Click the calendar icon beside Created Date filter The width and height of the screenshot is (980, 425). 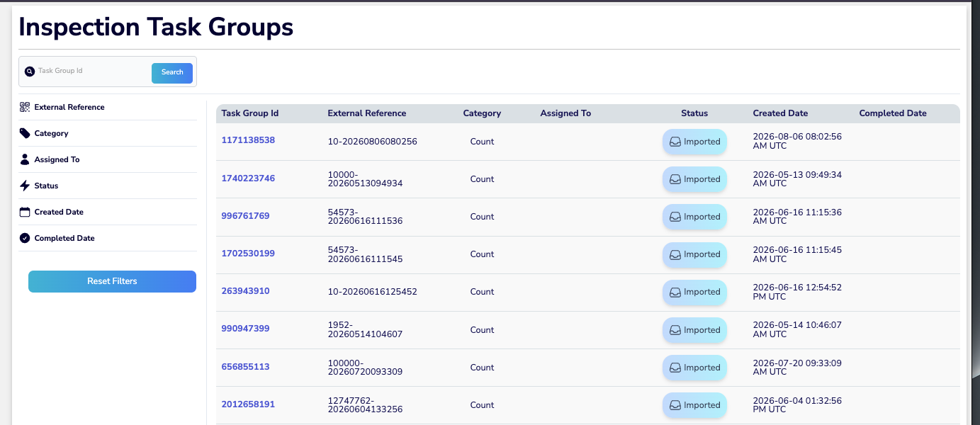pos(25,212)
